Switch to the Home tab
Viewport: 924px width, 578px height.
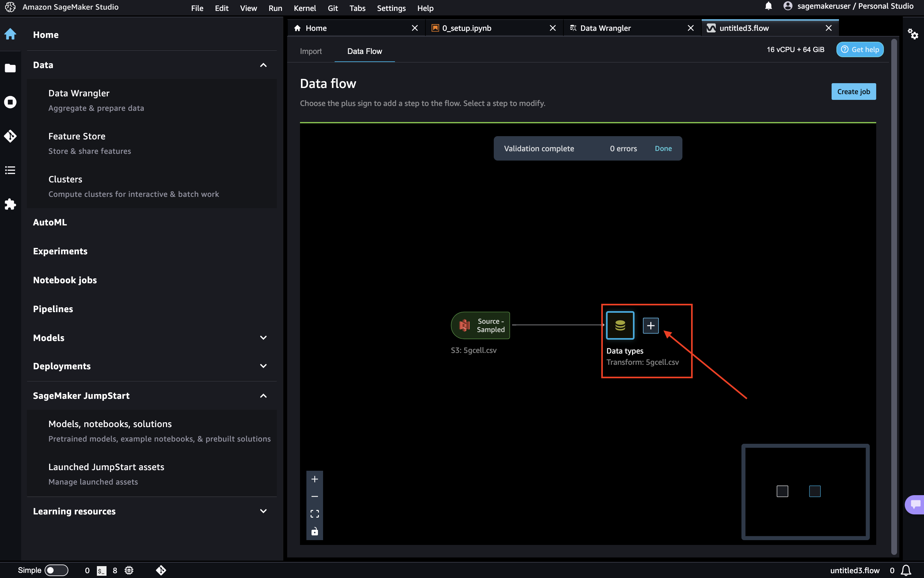pos(356,28)
